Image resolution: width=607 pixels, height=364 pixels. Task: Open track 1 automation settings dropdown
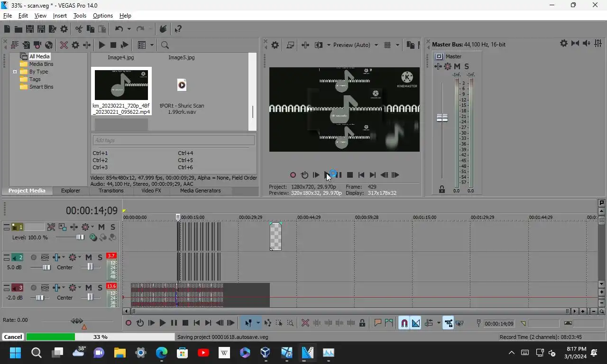pos(92,227)
